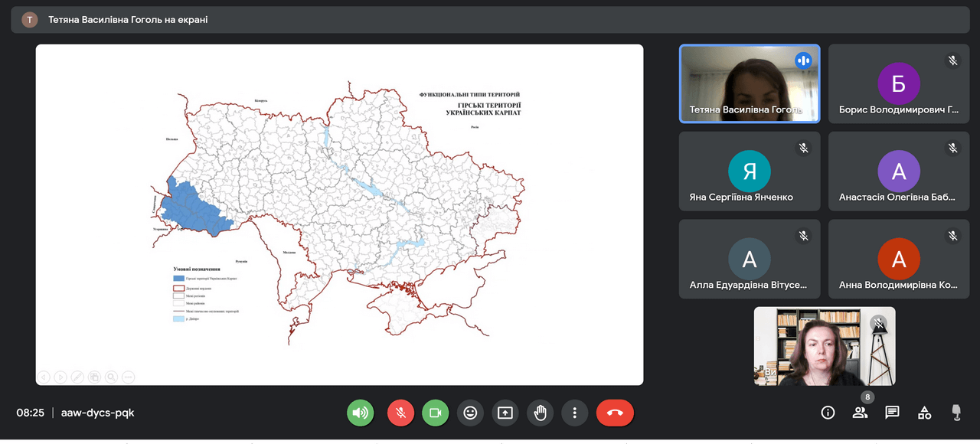Raise your hand

(540, 413)
